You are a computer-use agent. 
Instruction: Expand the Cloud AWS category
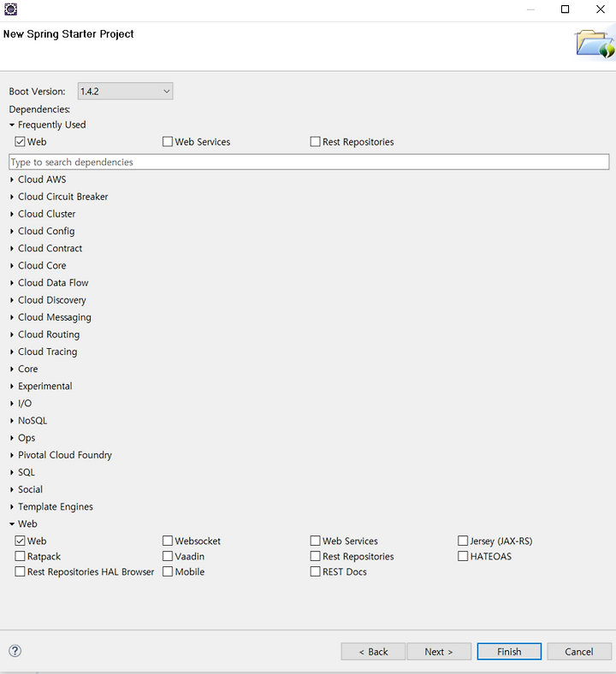click(12, 180)
